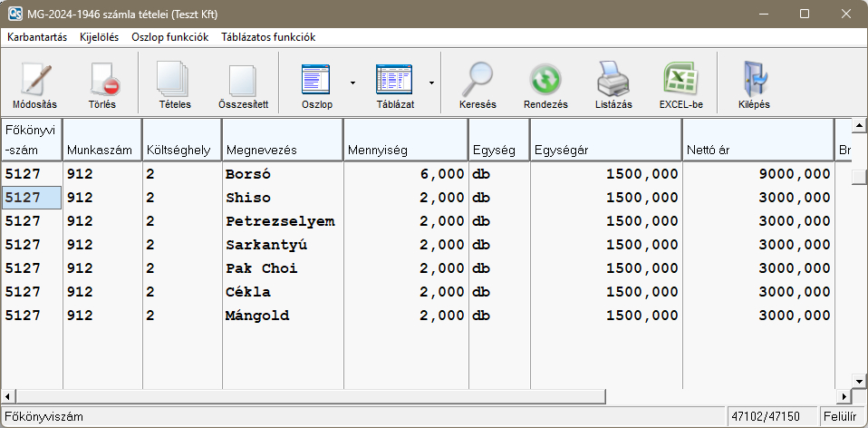Open the Oszlop funkciók menu
The width and height of the screenshot is (868, 428).
click(169, 37)
